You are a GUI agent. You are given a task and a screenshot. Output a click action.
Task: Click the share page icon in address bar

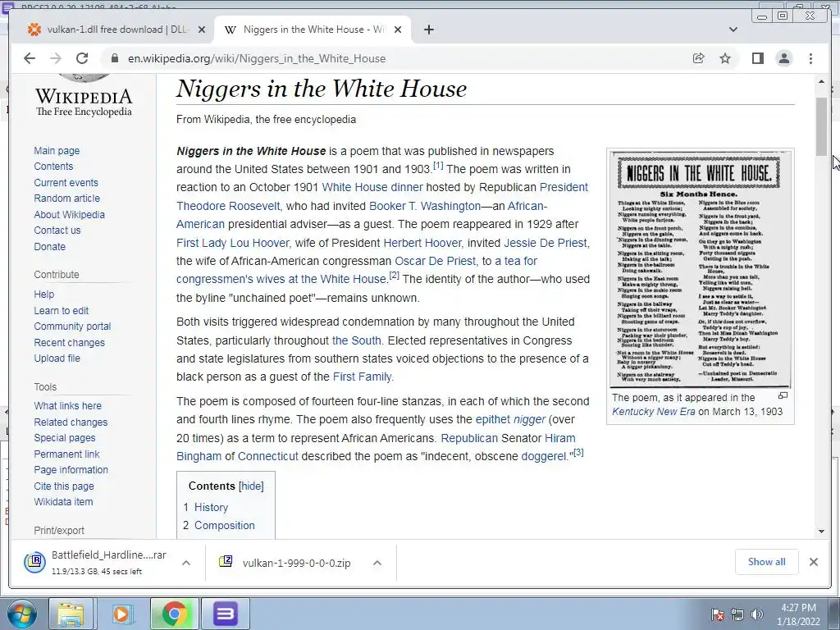coord(699,58)
